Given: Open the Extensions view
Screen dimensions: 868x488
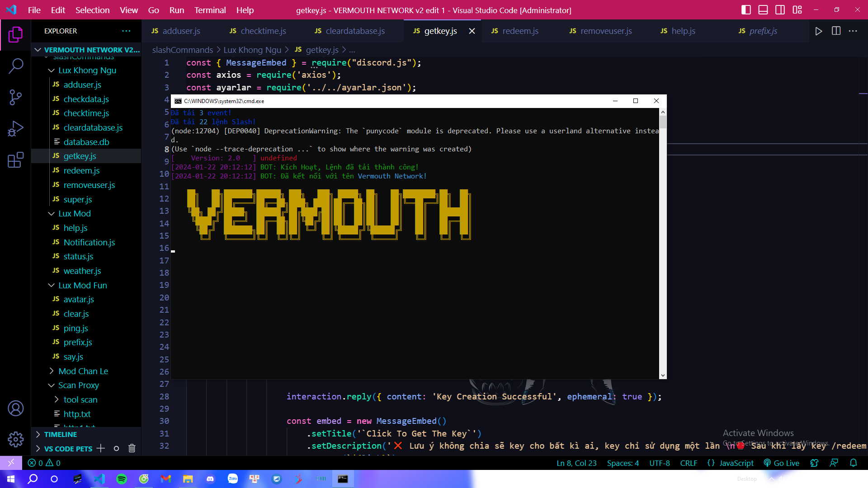Looking at the screenshot, I should pos(16,160).
